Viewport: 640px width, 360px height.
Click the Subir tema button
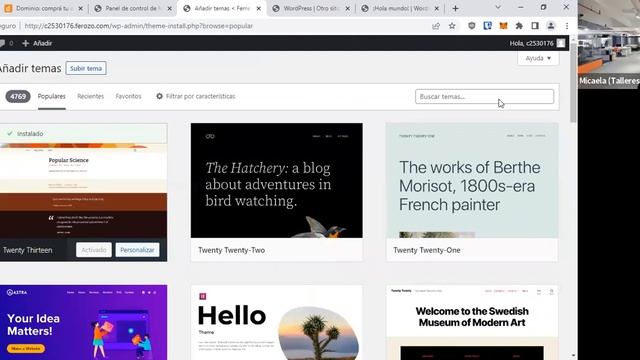click(86, 68)
